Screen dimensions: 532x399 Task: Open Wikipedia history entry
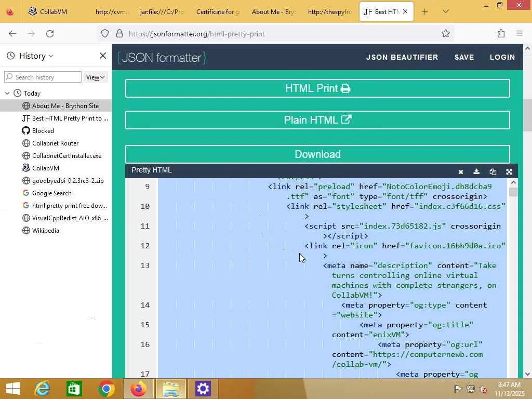(56, 231)
